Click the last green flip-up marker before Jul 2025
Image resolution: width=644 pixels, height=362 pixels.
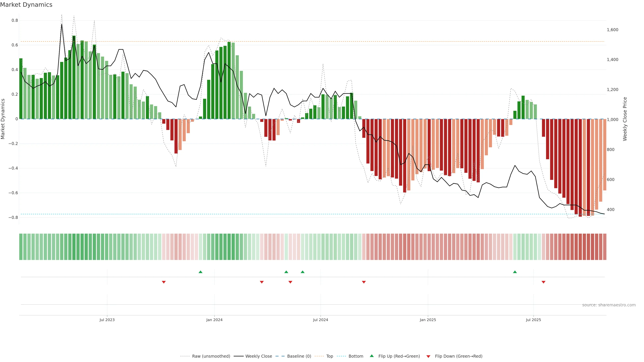point(515,272)
